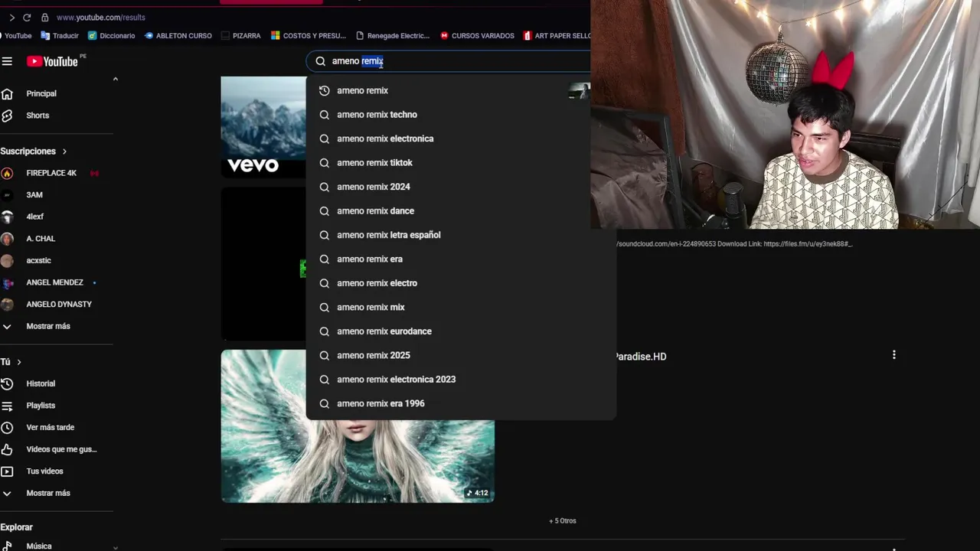Click the search magnifier icon in the search box
Image resolution: width=980 pixels, height=551 pixels.
(321, 61)
